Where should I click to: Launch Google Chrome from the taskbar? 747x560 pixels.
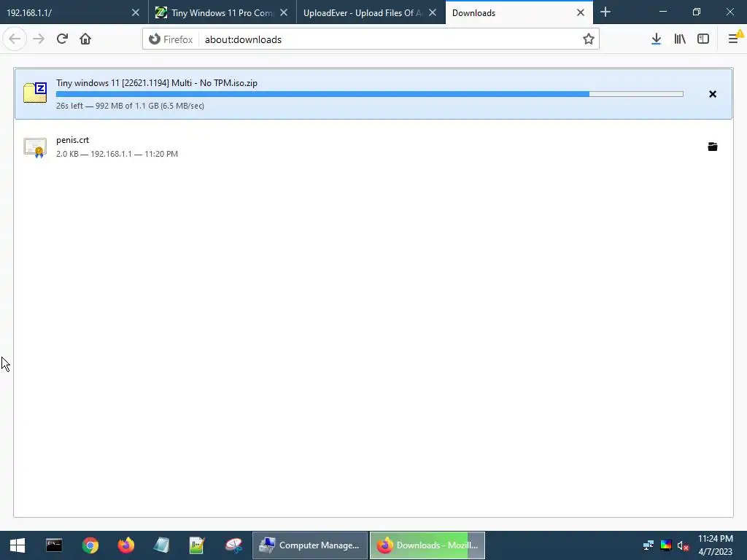[90, 545]
